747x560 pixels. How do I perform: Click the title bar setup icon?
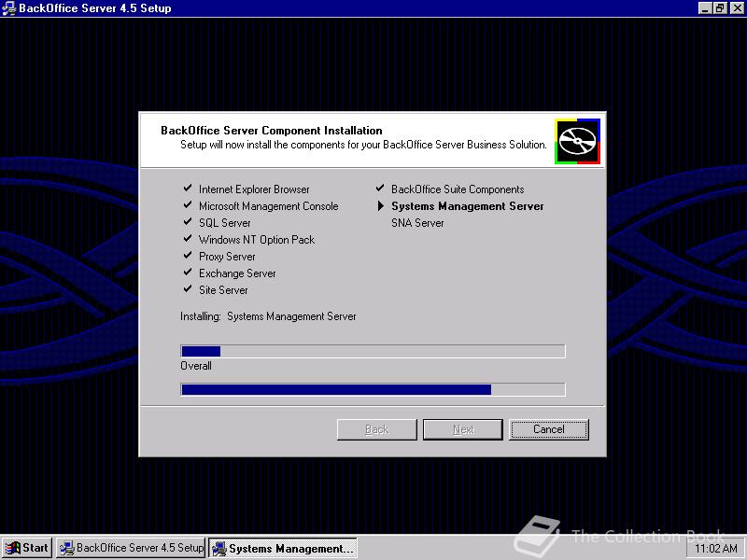tap(8, 8)
